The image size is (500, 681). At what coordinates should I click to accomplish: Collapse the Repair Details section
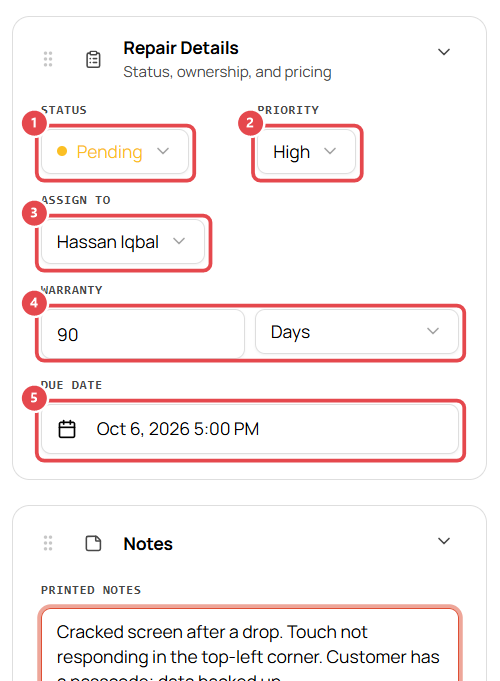(444, 52)
